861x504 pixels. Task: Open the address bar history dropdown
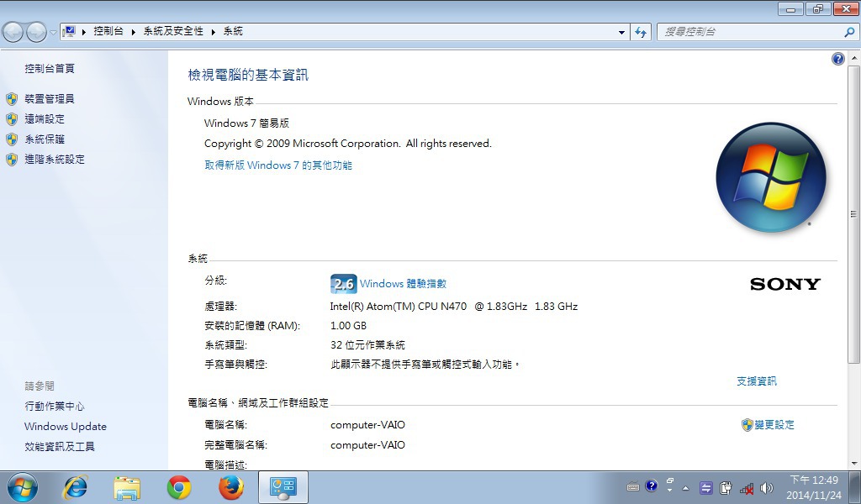(621, 33)
